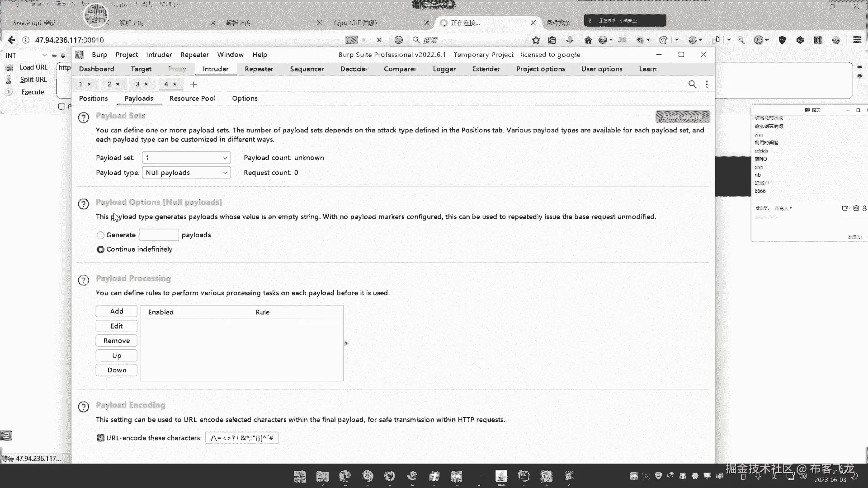Add new Intruder tab with plus icon

coord(193,84)
